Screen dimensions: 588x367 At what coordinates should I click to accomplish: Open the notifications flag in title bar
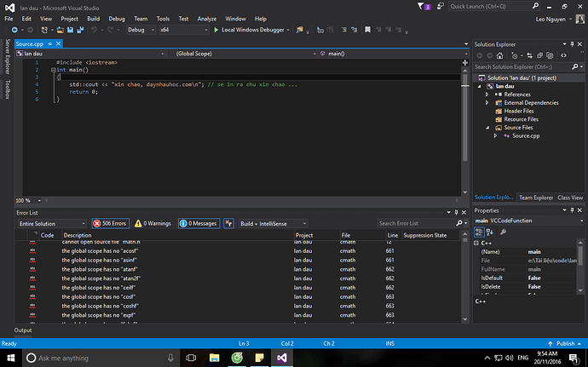[424, 6]
